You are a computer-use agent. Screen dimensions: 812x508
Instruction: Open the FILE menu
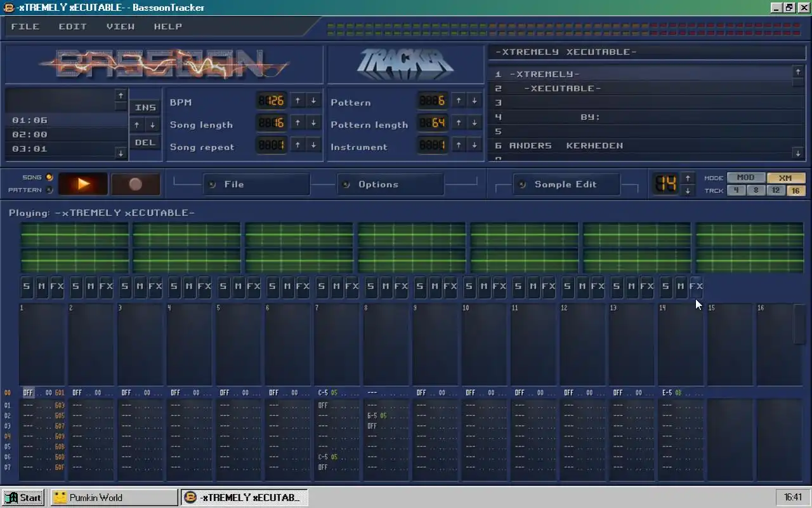(25, 27)
